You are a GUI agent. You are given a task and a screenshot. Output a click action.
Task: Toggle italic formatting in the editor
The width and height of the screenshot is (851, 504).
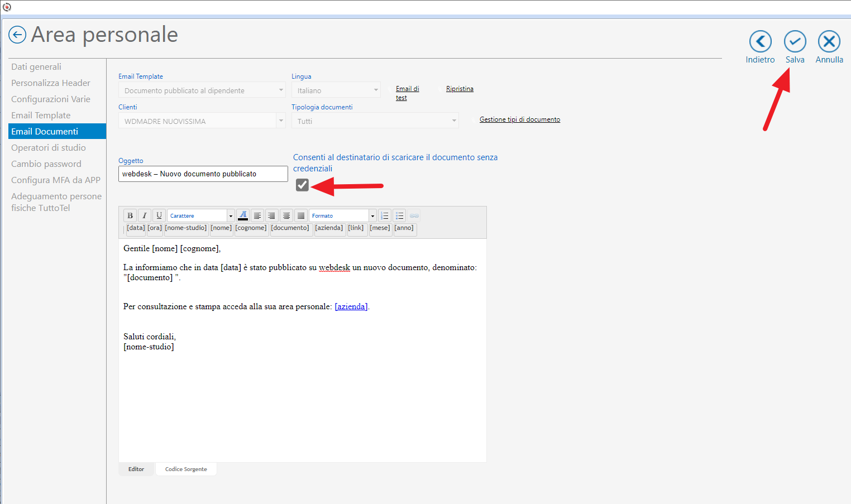145,215
